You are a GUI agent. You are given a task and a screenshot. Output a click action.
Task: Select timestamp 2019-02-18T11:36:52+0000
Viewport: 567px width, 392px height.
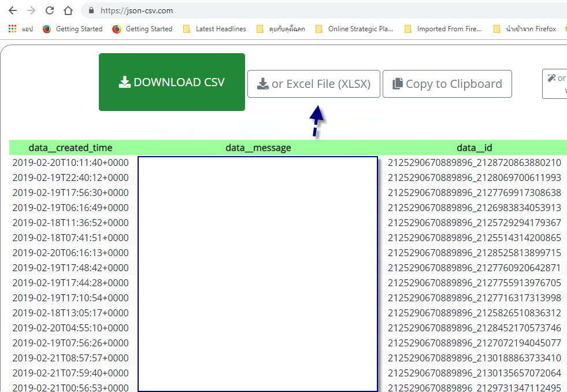coord(71,223)
